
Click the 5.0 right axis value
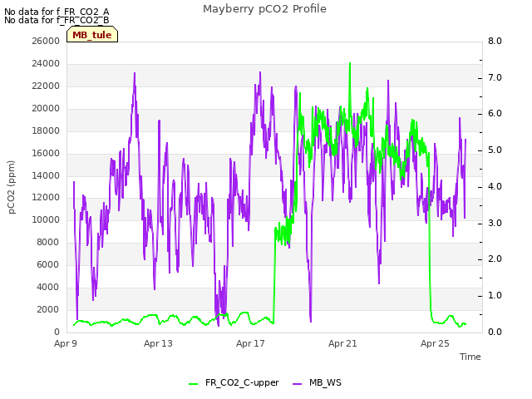[x=495, y=150]
